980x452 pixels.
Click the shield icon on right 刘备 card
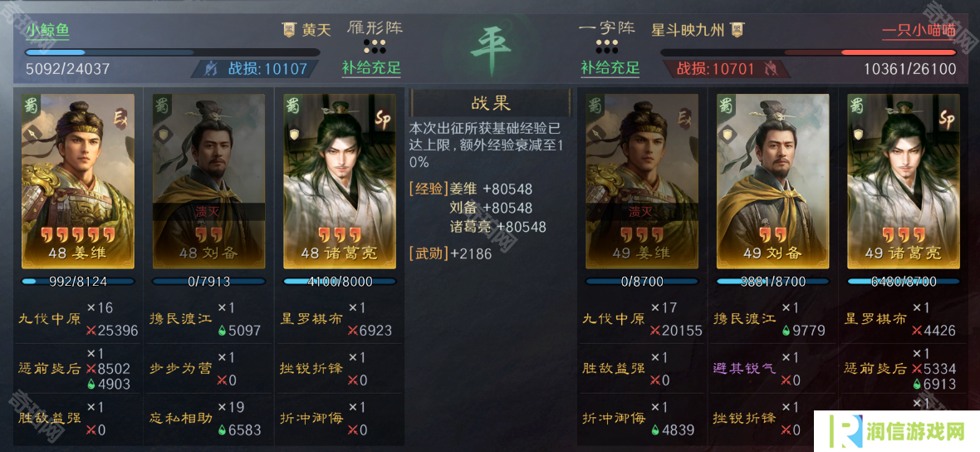point(727,134)
